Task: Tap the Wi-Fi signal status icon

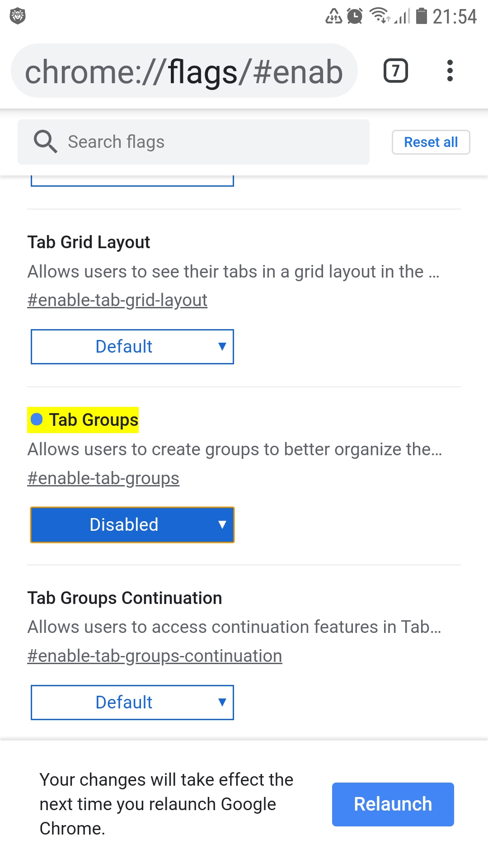Action: coord(380,15)
